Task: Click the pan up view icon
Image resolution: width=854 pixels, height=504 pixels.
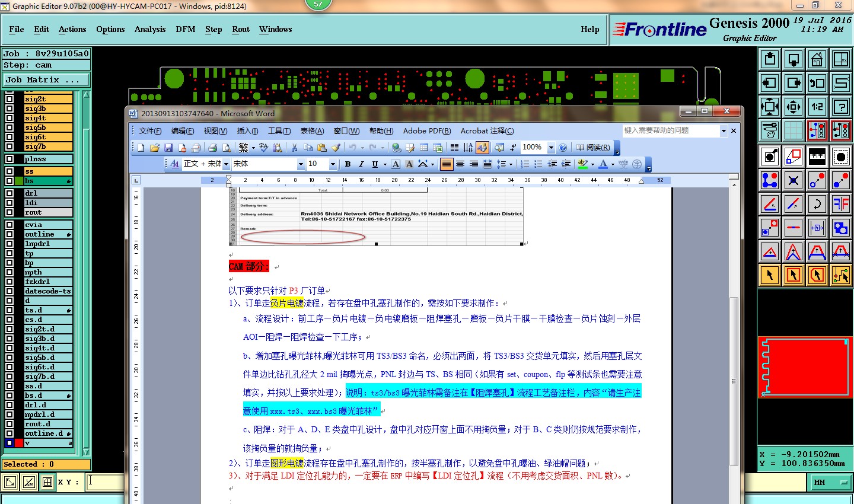Action: click(770, 60)
